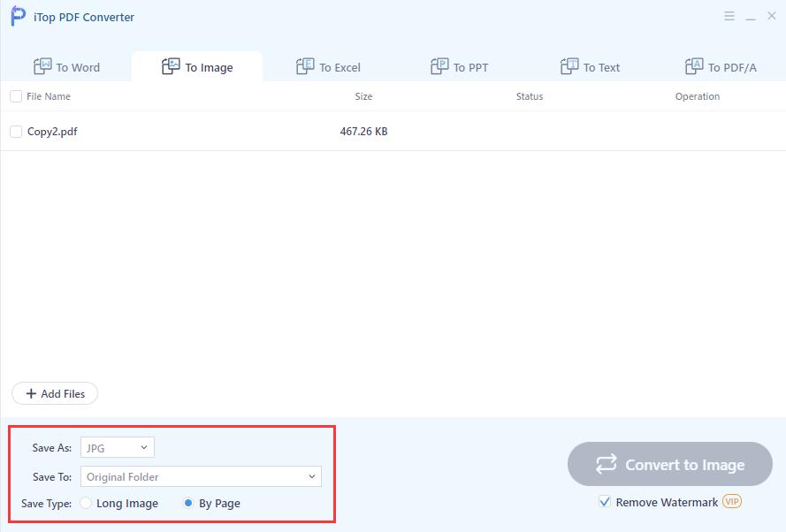The height and width of the screenshot is (532, 786).
Task: Click the To PPT presentation icon
Action: (439, 66)
